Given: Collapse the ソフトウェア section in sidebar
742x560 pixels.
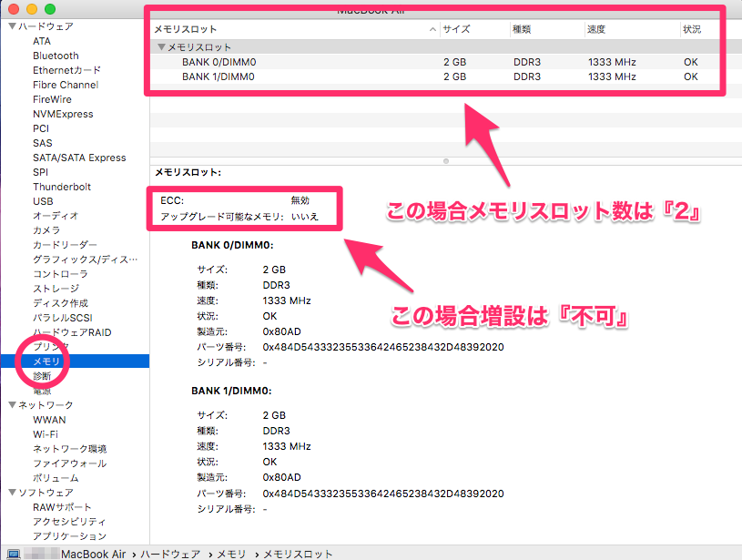Looking at the screenshot, I should [13, 493].
